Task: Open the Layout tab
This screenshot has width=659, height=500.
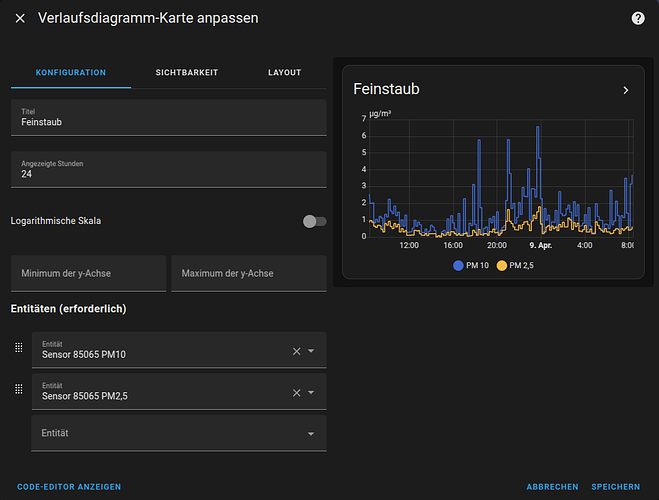Action: coord(285,73)
